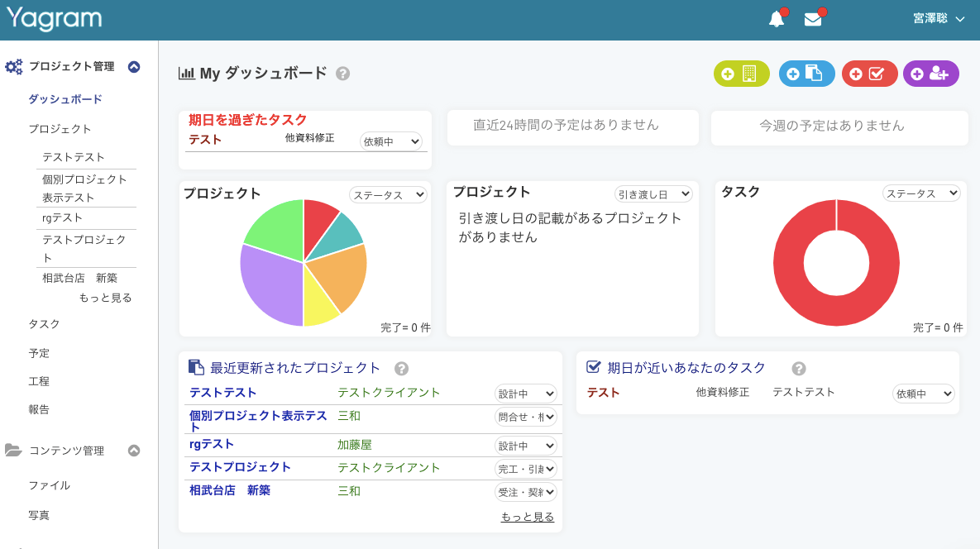
Task: Click help icon beside 期日が近いあなたのタスク
Action: click(x=799, y=369)
